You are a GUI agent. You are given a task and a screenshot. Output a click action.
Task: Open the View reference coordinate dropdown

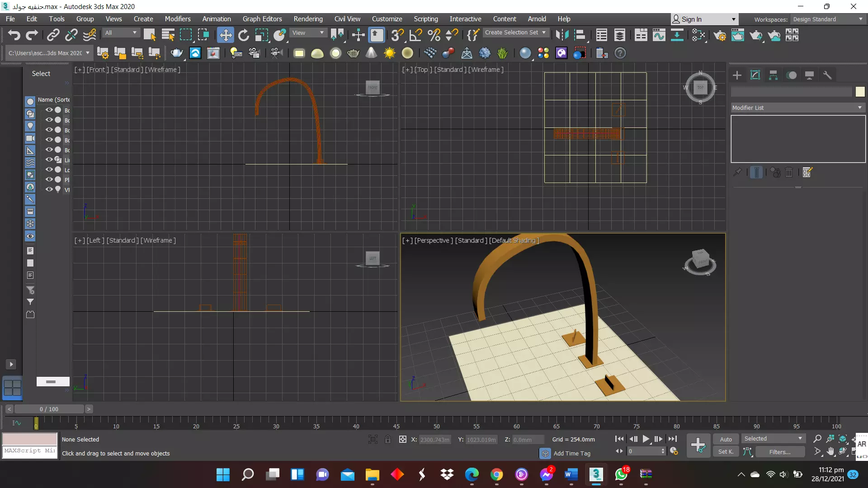[x=308, y=33]
